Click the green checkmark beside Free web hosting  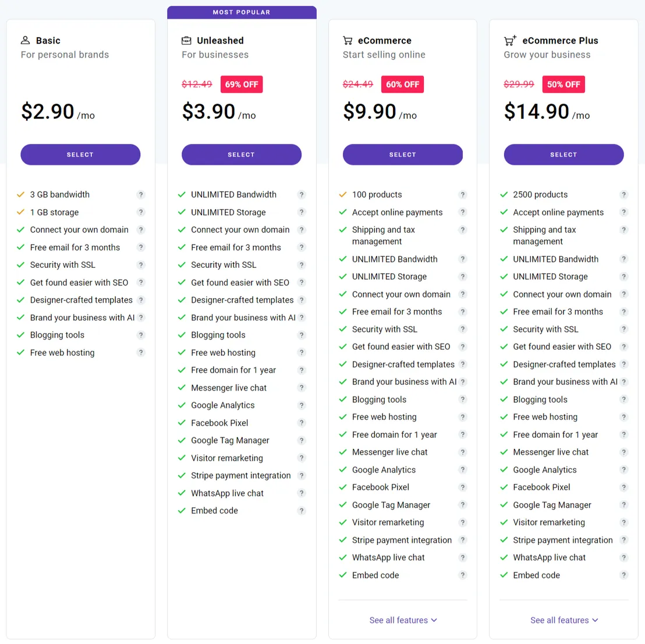21,352
